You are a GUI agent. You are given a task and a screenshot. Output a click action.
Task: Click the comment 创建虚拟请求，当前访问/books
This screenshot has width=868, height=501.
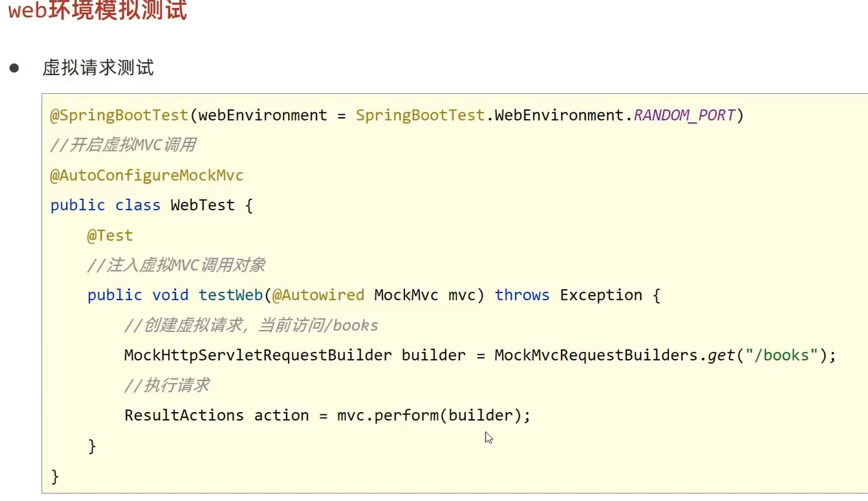[x=251, y=325]
